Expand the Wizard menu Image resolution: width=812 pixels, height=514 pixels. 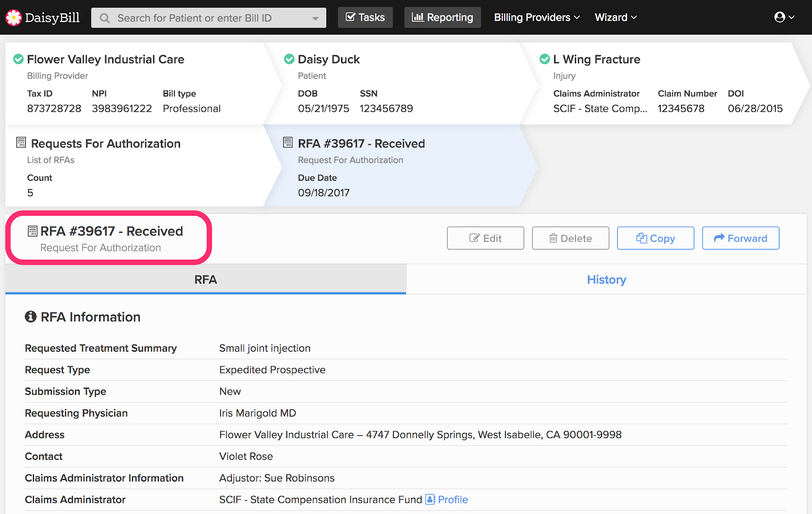tap(616, 17)
